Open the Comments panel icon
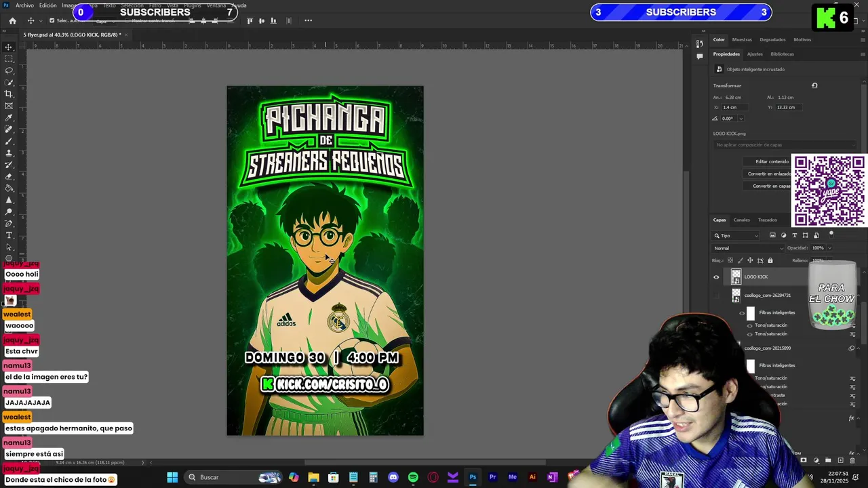The width and height of the screenshot is (868, 488). [700, 56]
